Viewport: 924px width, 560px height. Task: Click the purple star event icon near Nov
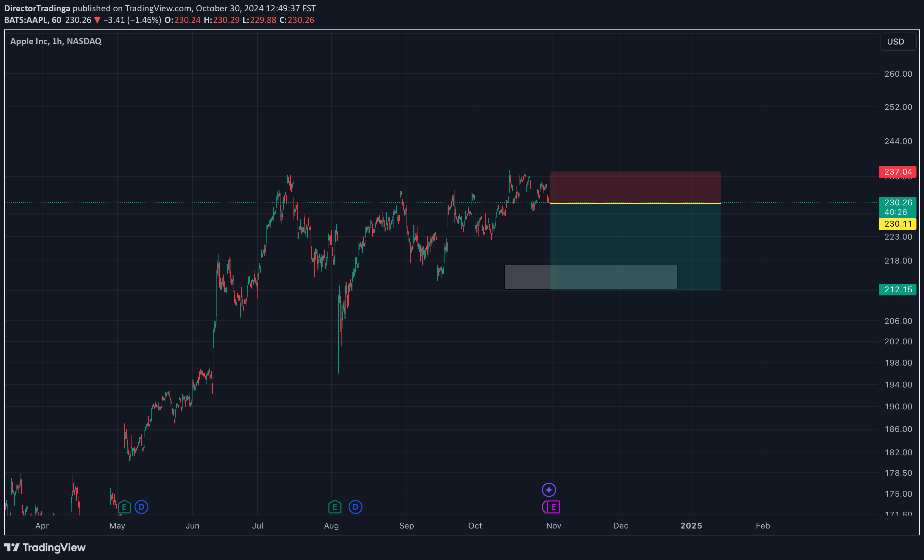(x=549, y=489)
